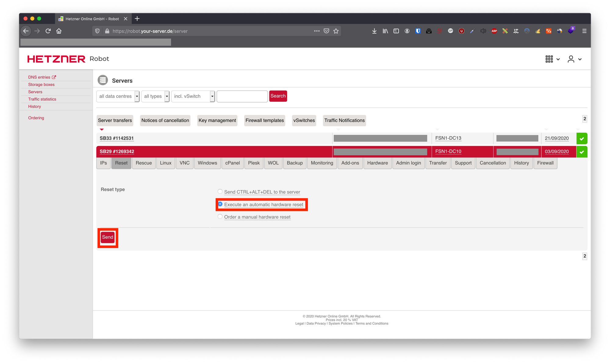The image size is (610, 364).
Task: Open Firewall templates
Action: click(x=265, y=120)
